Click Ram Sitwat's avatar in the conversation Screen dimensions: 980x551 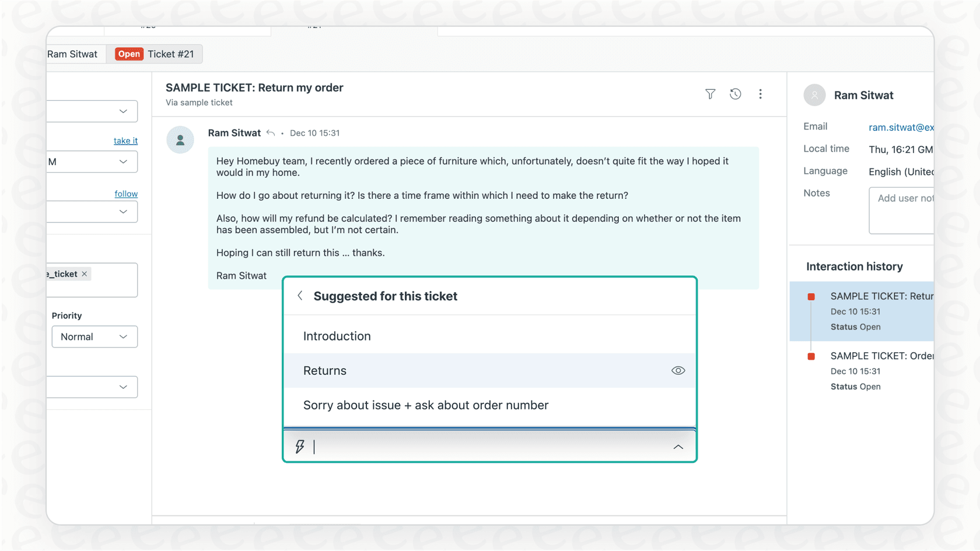click(180, 139)
